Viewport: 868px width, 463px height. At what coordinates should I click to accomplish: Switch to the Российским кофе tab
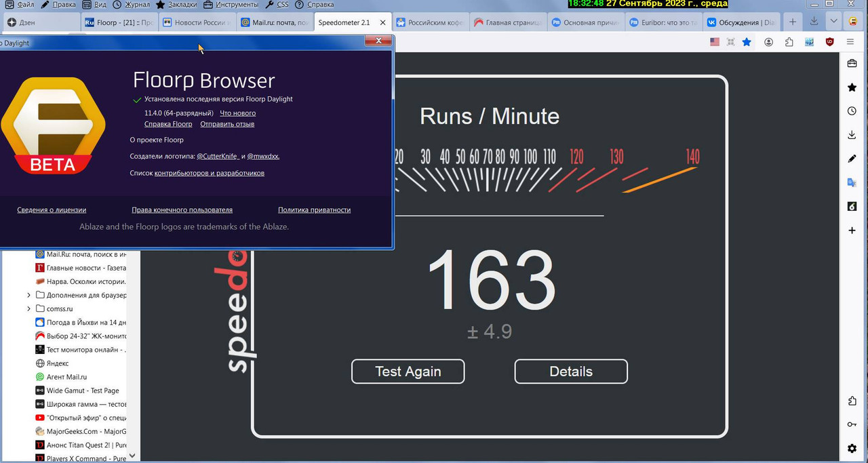(x=431, y=22)
